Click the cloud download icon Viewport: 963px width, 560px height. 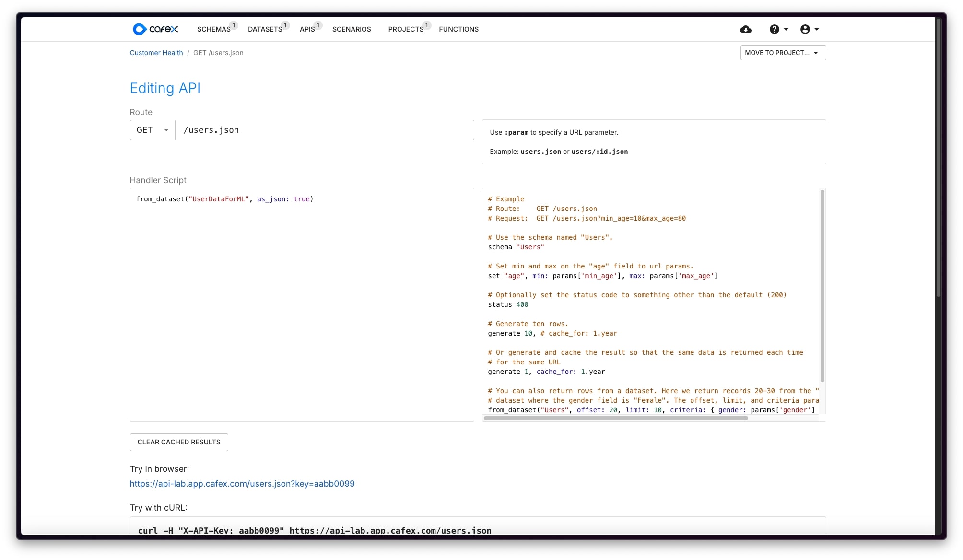click(745, 29)
